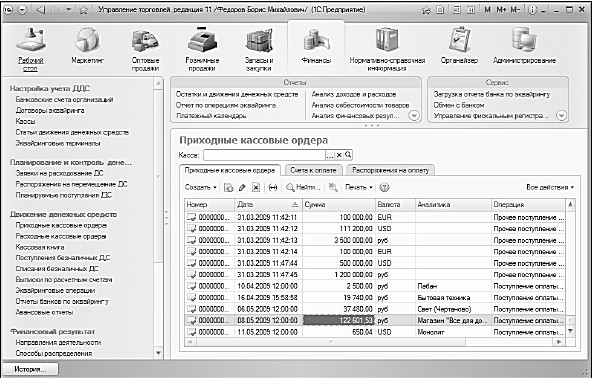
Task: Click the cancel search icon in toolbar
Action: coord(333,187)
